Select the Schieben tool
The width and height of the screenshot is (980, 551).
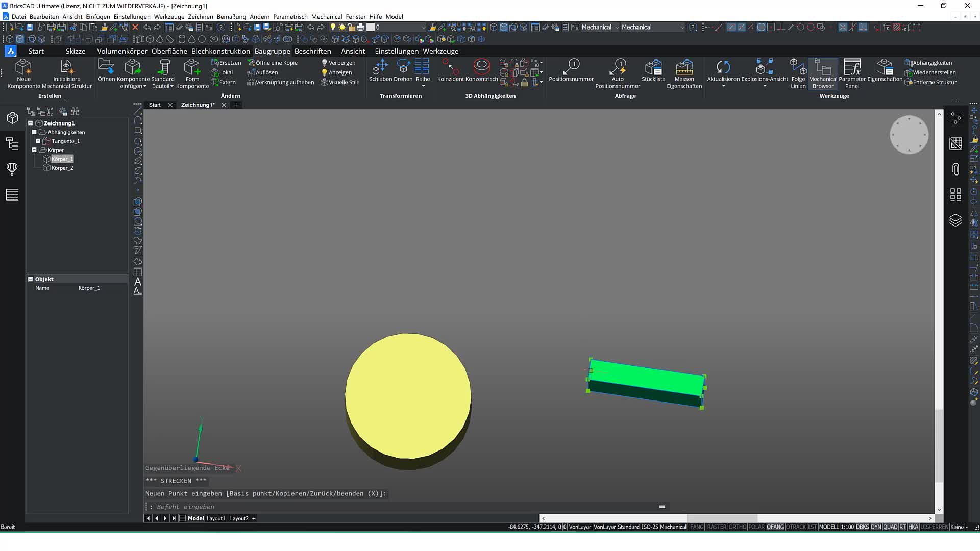380,70
